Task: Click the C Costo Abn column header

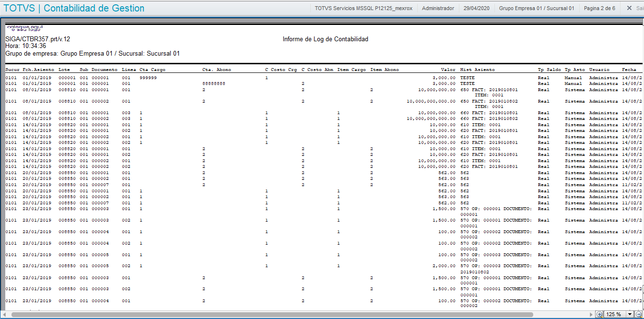Action: point(317,70)
